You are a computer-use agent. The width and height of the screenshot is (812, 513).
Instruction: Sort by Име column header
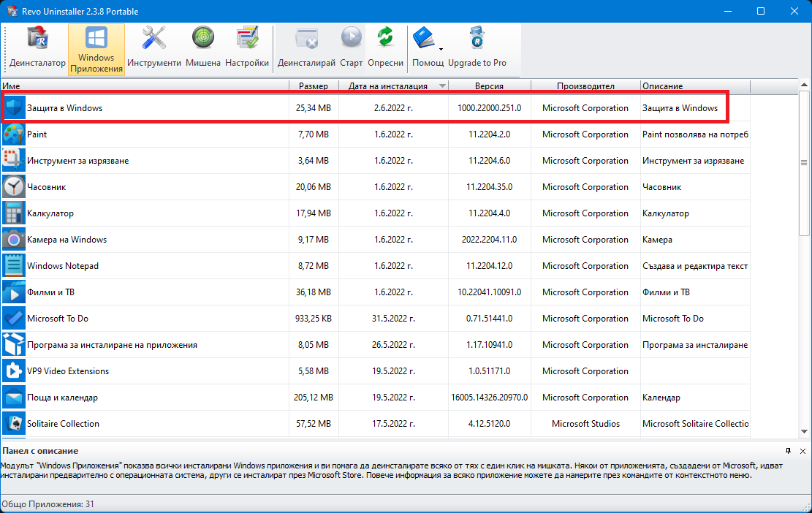click(145, 86)
